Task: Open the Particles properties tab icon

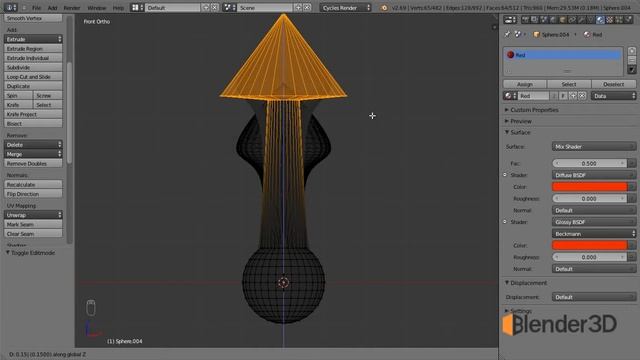Action: coord(619,19)
